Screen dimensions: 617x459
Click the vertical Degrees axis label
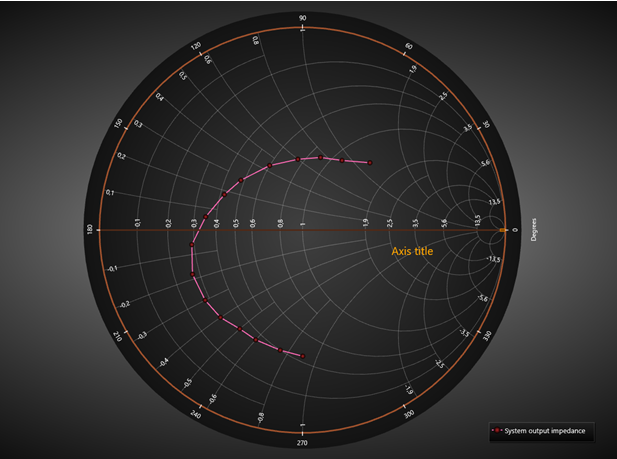(534, 230)
